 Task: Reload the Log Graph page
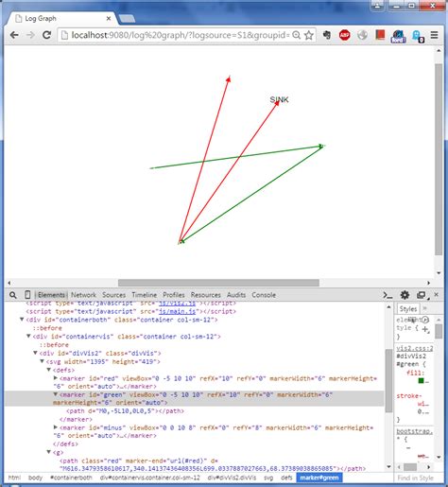[47, 35]
